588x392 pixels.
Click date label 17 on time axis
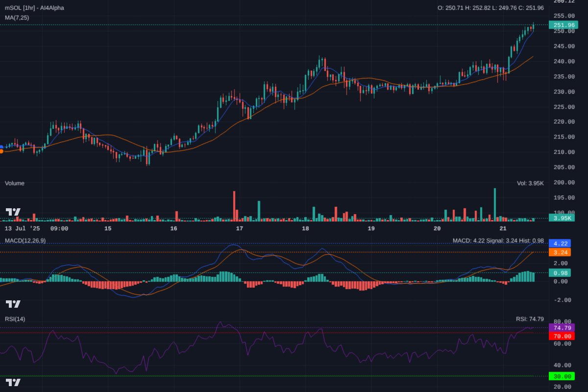(x=240, y=229)
